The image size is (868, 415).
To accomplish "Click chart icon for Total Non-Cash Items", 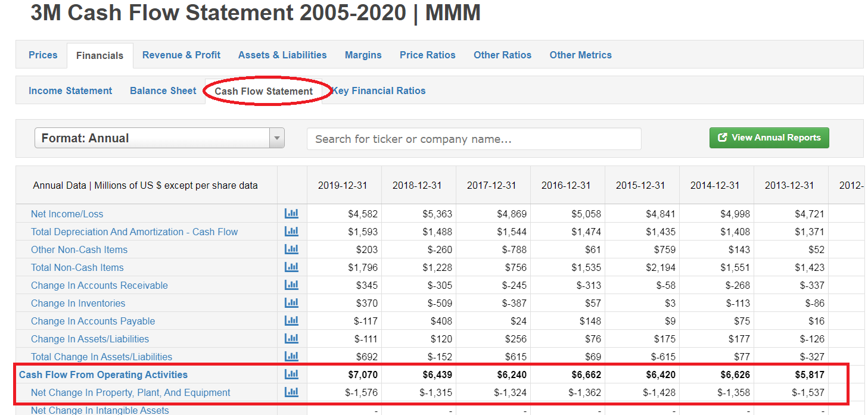I will [x=291, y=267].
